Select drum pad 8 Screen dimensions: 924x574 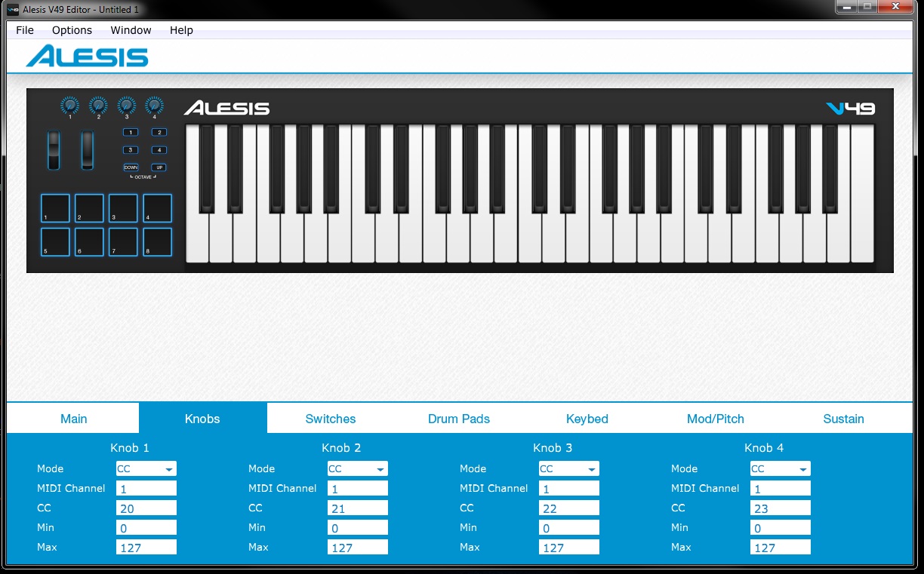click(158, 242)
